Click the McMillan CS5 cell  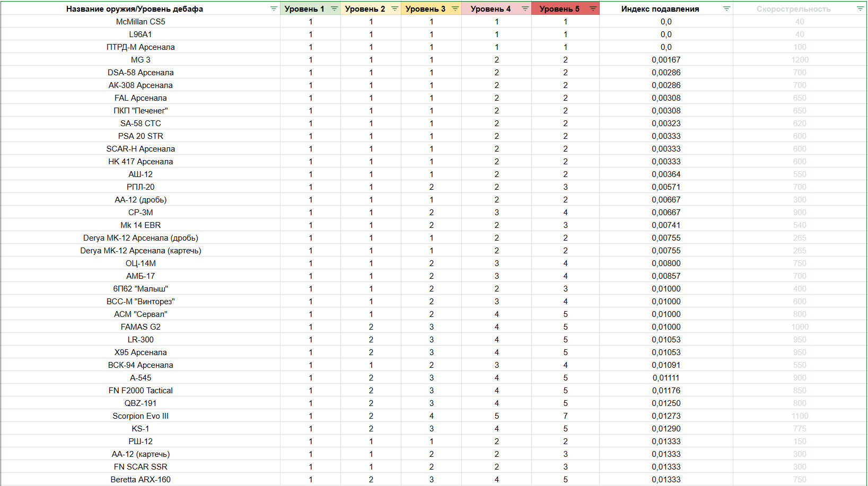[141, 22]
